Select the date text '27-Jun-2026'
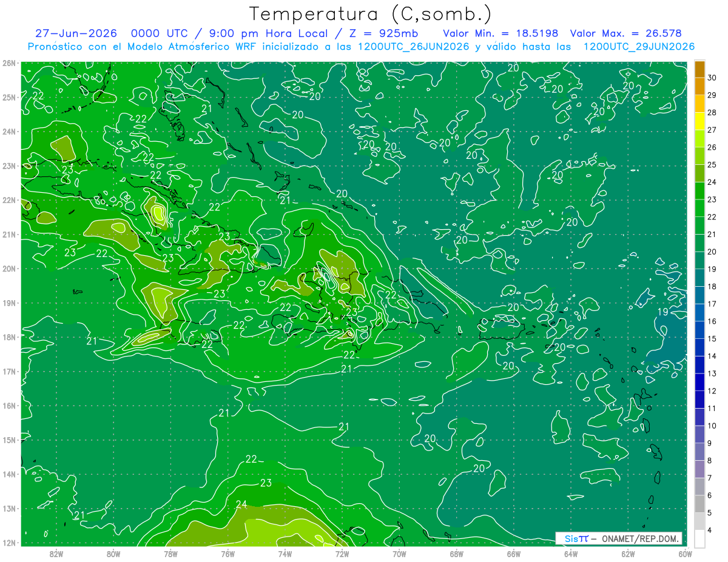Screen dimensions: 728x562 [x=76, y=33]
